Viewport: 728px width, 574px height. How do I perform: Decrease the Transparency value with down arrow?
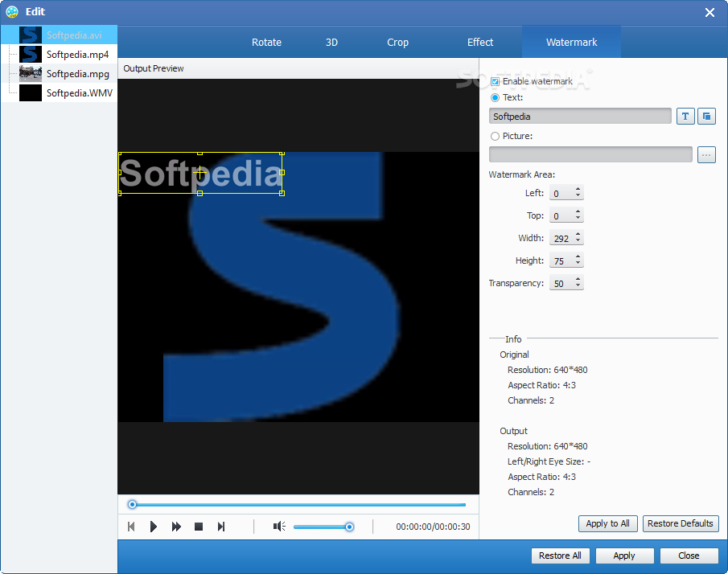578,286
